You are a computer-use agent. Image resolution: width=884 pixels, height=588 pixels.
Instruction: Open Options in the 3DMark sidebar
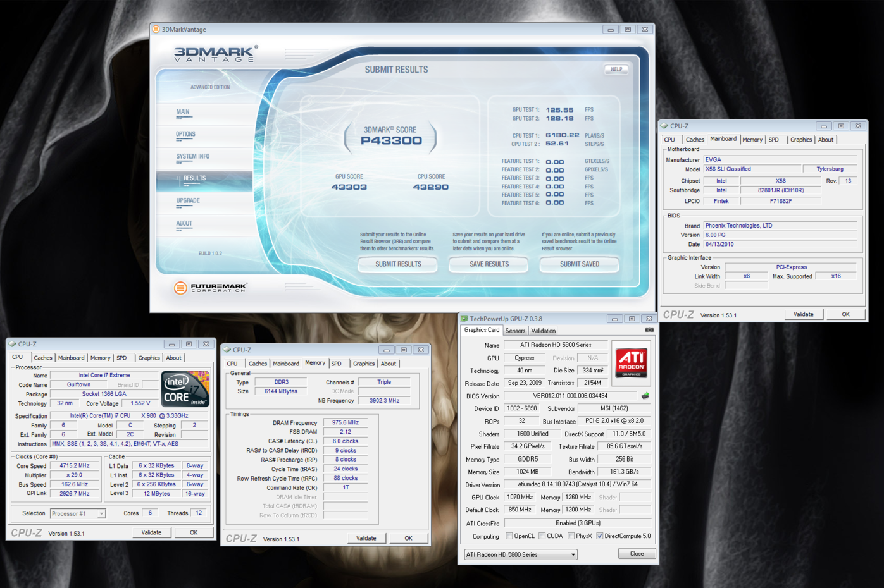tap(185, 134)
